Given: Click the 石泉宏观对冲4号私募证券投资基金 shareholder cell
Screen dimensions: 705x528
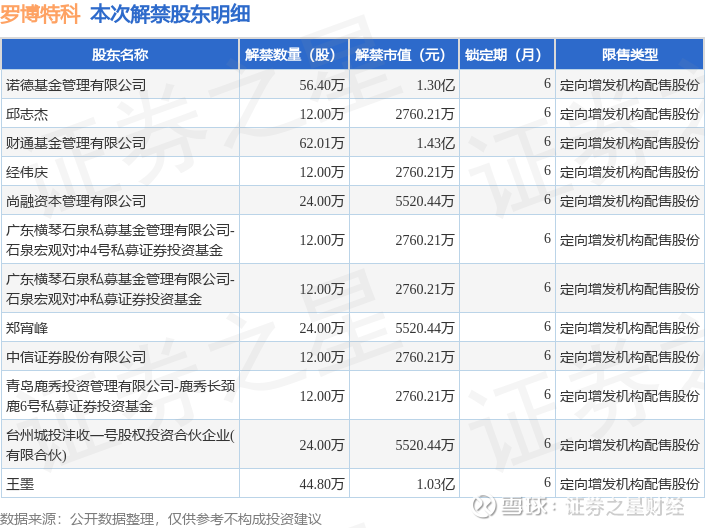Looking at the screenshot, I should [x=120, y=240].
